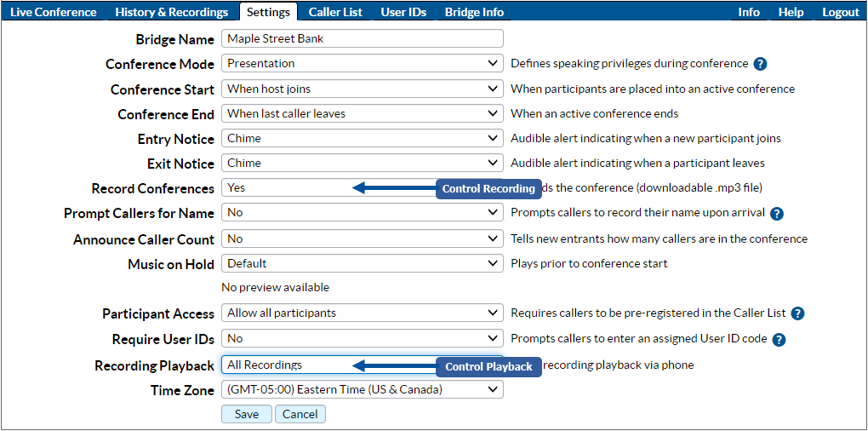Go to the Caller List tab
868x431 pixels.
(334, 12)
